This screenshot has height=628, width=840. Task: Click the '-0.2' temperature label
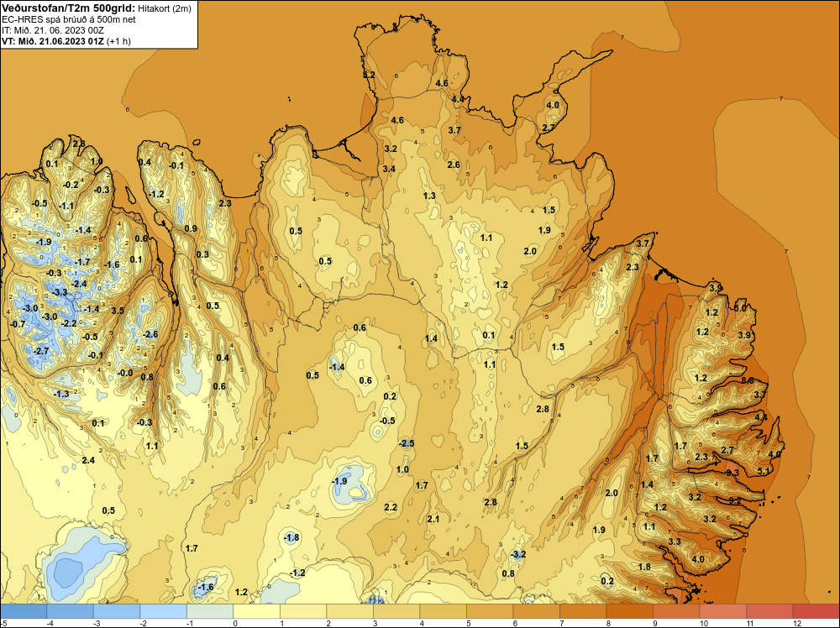71,185
